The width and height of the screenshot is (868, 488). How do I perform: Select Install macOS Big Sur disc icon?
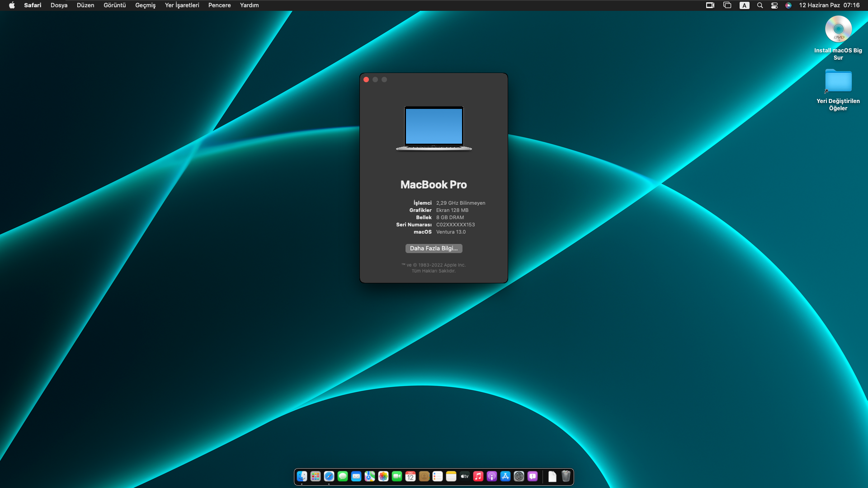tap(838, 30)
